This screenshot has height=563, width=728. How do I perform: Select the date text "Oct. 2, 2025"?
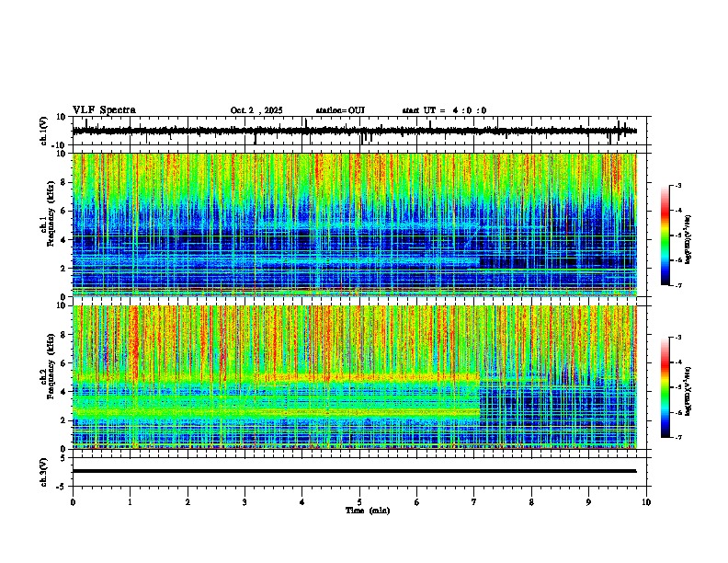(x=256, y=110)
